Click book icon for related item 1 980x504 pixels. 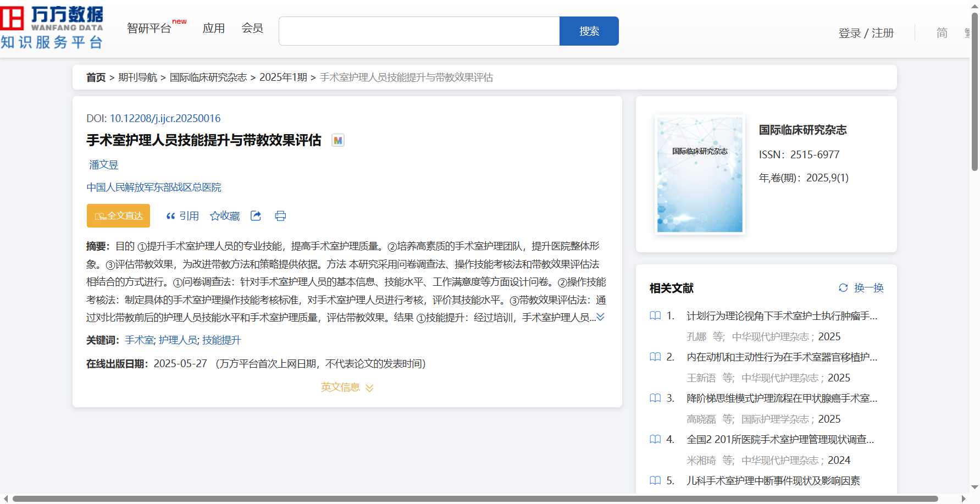coord(655,316)
